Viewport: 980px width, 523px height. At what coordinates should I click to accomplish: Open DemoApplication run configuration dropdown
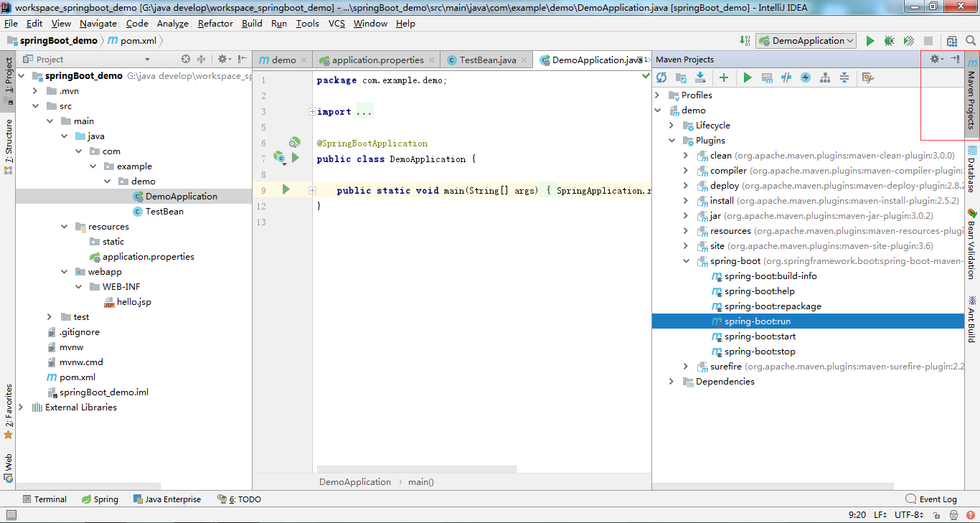pyautogui.click(x=806, y=41)
